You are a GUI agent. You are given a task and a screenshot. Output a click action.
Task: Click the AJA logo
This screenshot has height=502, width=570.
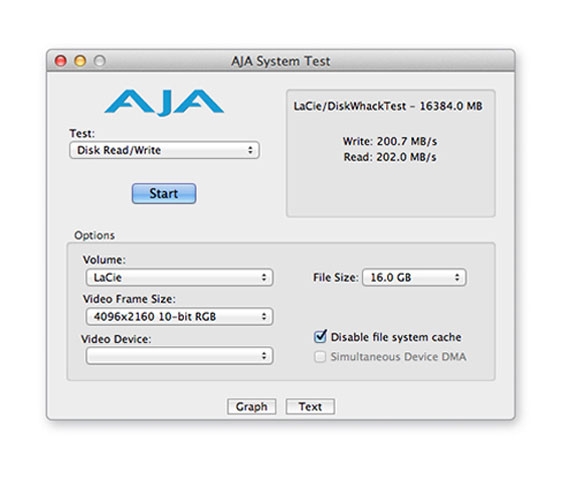point(164,103)
